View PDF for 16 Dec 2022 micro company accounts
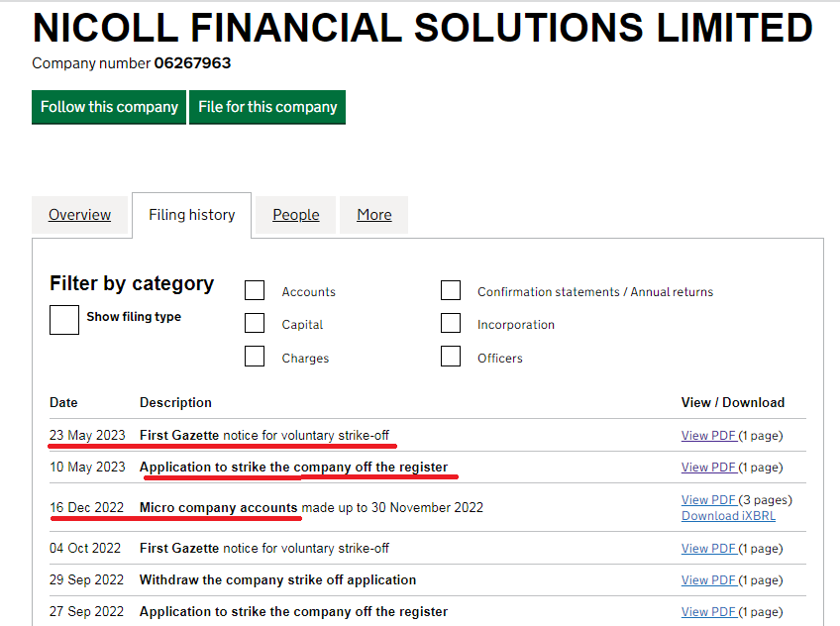Image resolution: width=840 pixels, height=626 pixels. pos(709,499)
